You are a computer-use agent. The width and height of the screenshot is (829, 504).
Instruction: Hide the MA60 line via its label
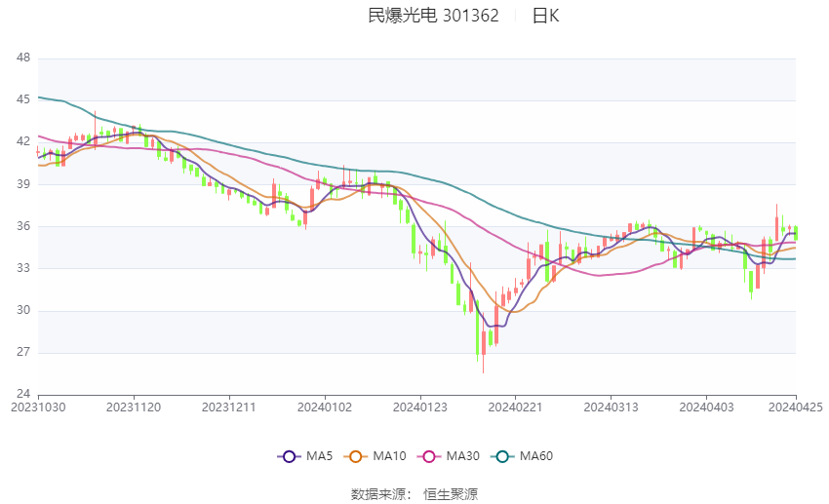point(536,456)
